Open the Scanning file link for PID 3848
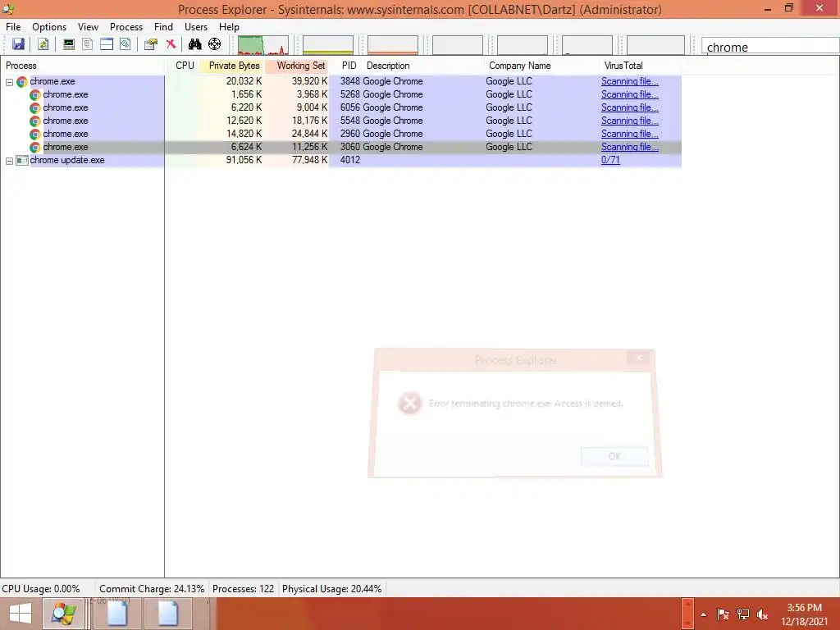The height and width of the screenshot is (630, 840). click(629, 81)
